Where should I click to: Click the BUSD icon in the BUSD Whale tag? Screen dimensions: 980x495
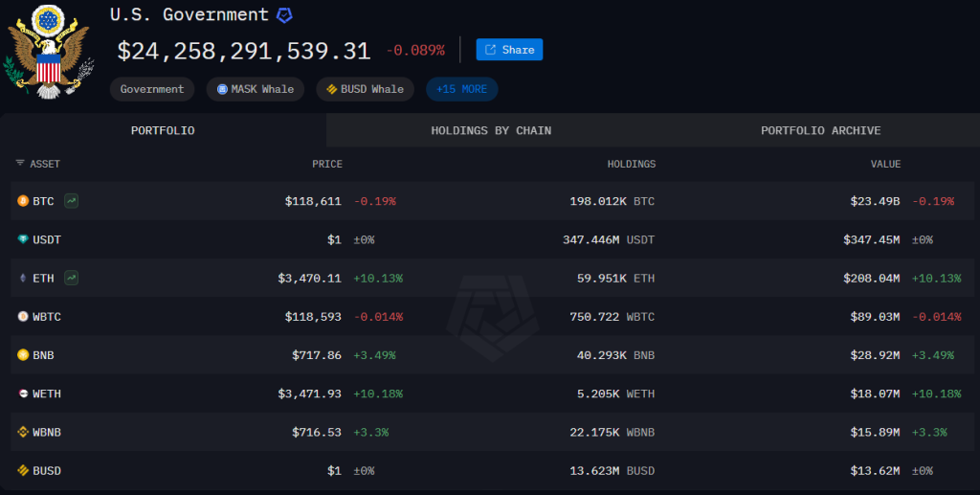(332, 89)
